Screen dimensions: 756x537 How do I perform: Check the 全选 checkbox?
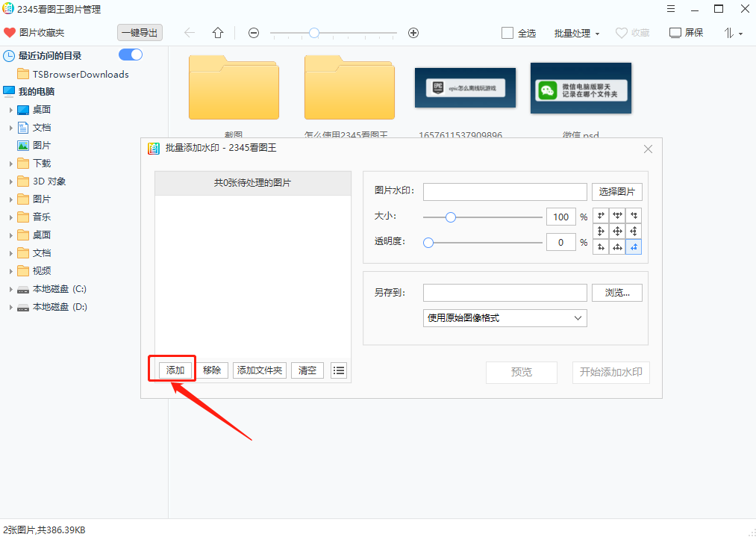[x=507, y=33]
